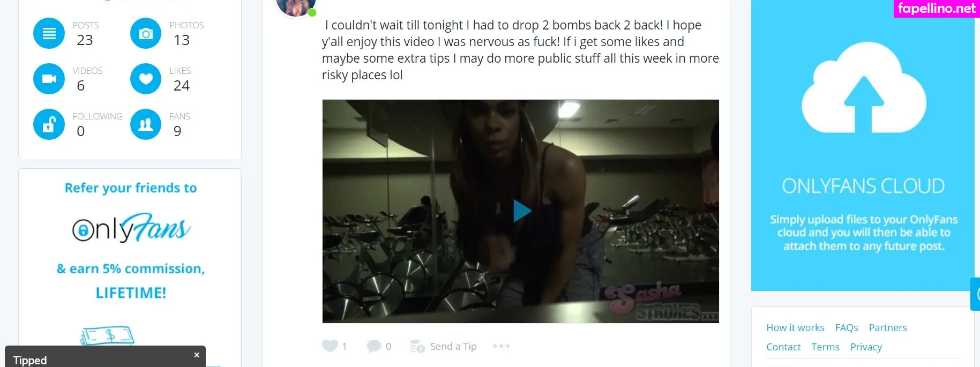980x367 pixels.
Task: Click the OnlyFans Cloud upload icon
Action: point(863,88)
